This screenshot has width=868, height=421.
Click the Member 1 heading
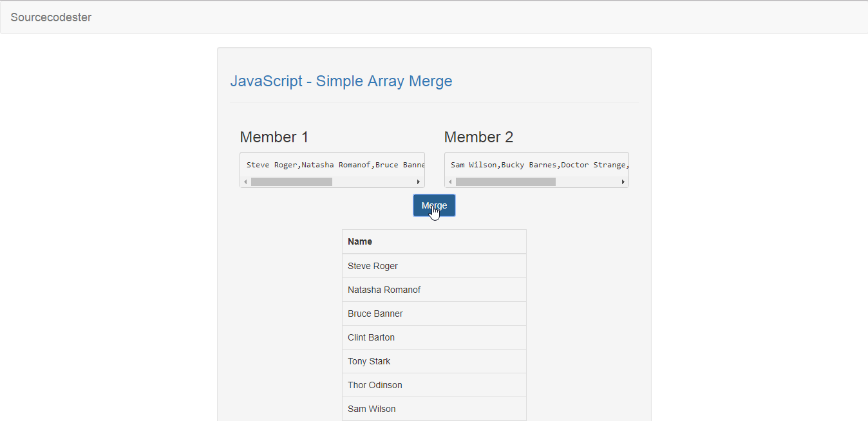click(x=274, y=137)
